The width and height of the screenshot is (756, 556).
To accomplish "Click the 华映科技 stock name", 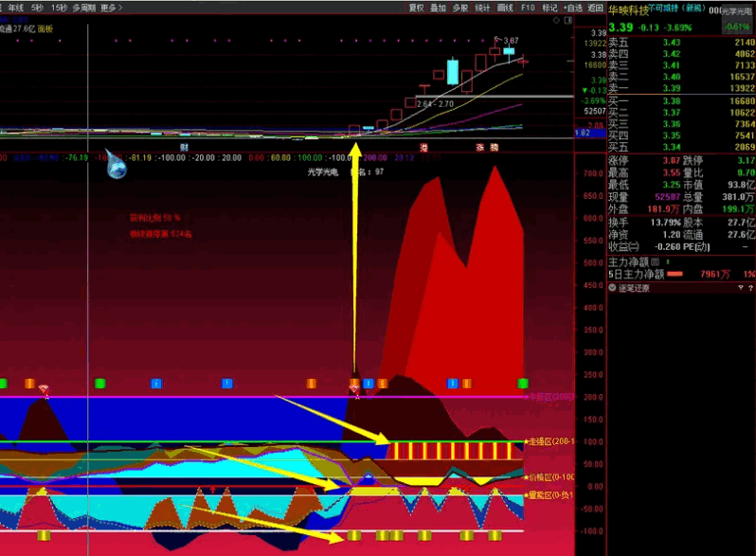I will 628,10.
